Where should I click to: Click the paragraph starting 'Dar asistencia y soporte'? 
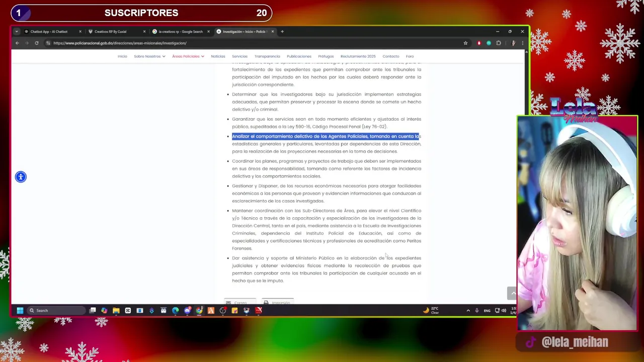pos(327,269)
